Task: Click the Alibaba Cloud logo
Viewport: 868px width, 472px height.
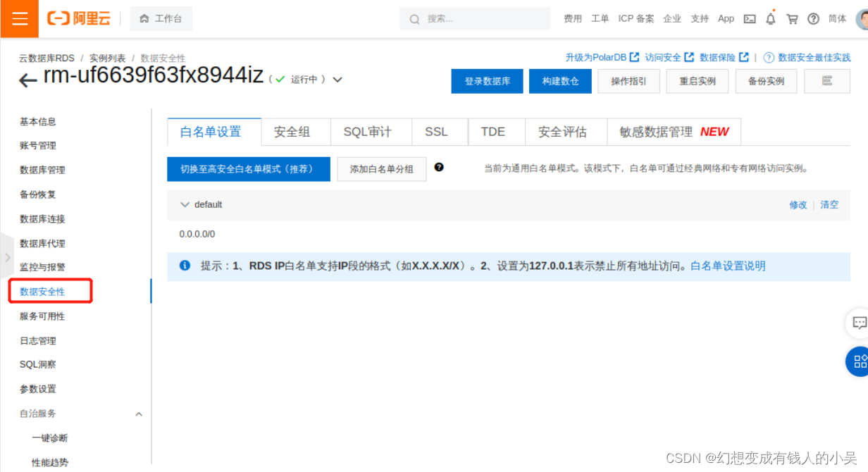Action: tap(78, 18)
